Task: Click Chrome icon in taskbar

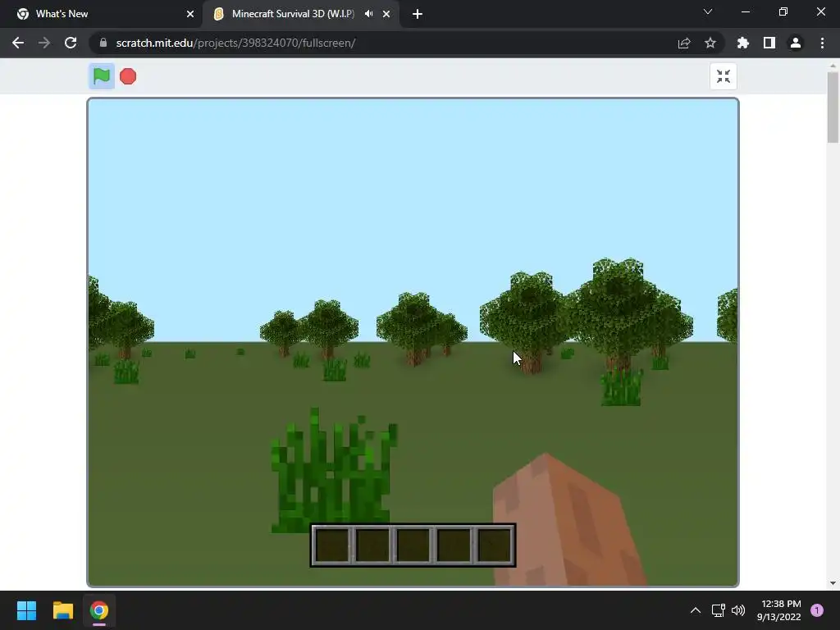Action: pos(99,610)
